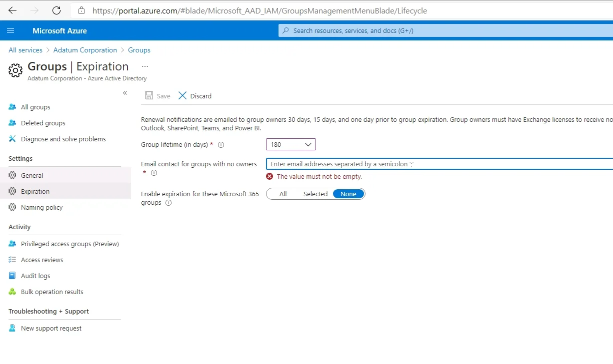Click the "Settings" section heading
The height and width of the screenshot is (364, 613).
(20, 158)
